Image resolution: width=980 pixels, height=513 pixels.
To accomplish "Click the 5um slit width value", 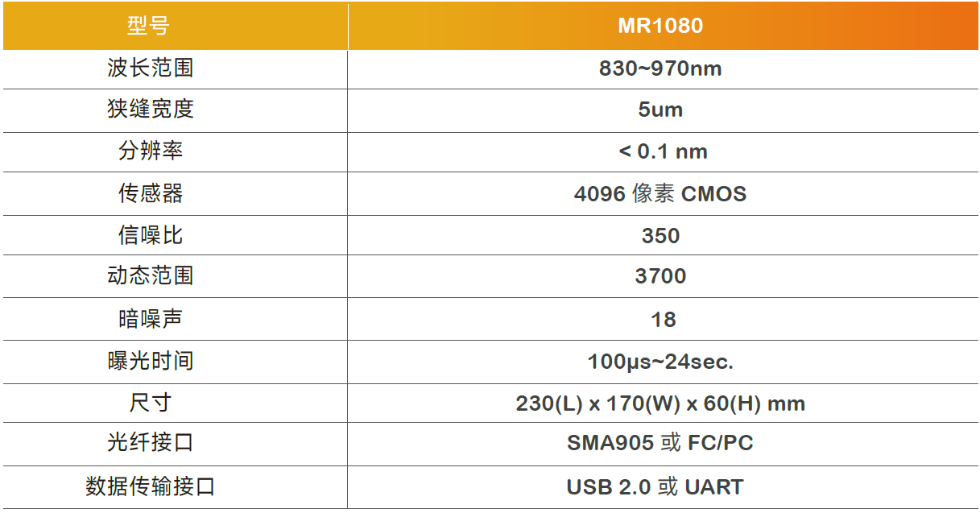I will click(660, 110).
